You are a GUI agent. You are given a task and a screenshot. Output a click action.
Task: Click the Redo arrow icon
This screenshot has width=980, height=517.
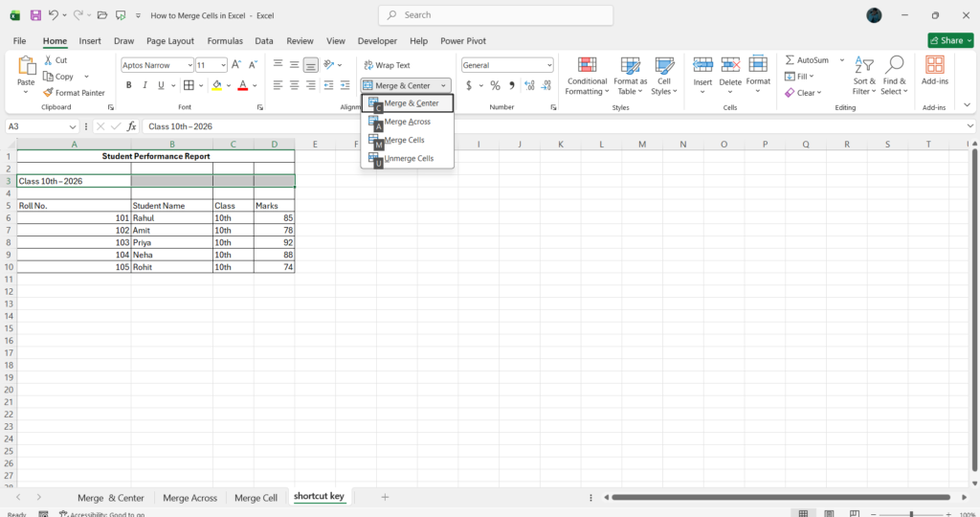pyautogui.click(x=78, y=15)
